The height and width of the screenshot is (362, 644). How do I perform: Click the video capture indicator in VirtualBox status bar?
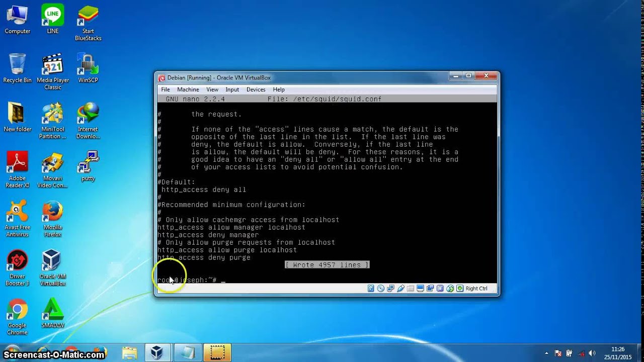(x=430, y=289)
